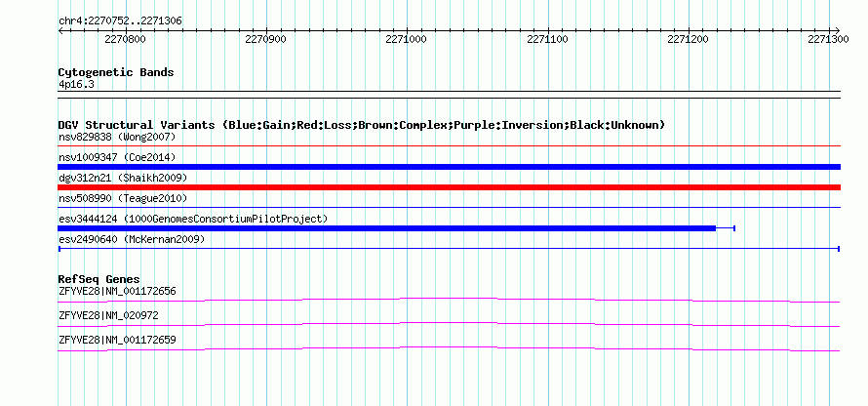The width and height of the screenshot is (868, 406).
Task: Open variant label nsv829838 (Wong2007)
Action: tap(117, 137)
